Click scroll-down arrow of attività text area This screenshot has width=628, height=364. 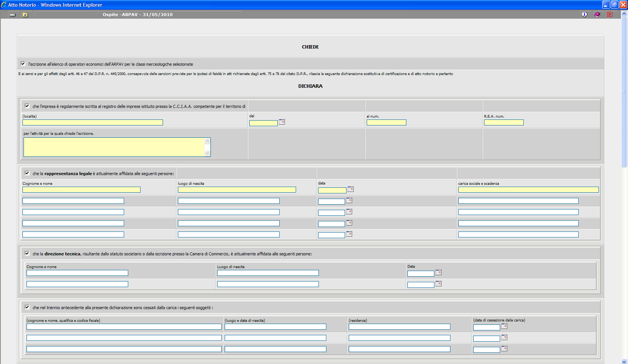(x=207, y=153)
